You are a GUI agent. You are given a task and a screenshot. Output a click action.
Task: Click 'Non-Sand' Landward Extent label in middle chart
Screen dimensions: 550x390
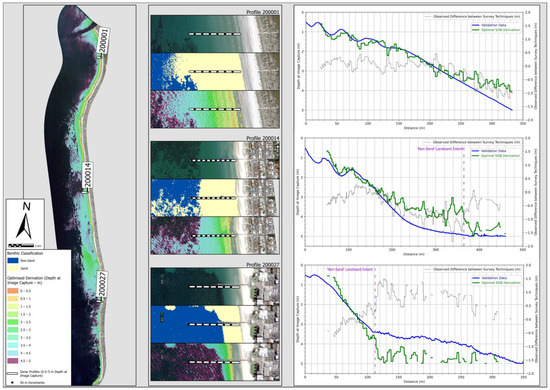point(441,149)
